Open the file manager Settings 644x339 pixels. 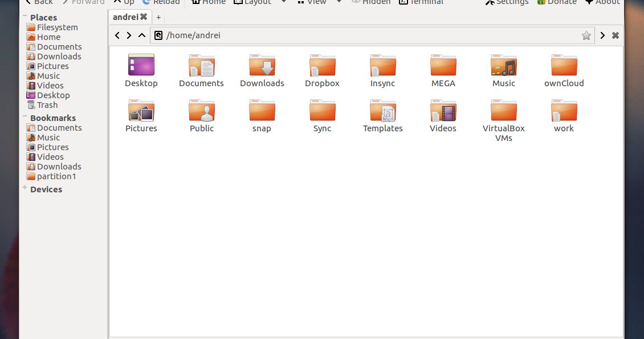point(507,2)
